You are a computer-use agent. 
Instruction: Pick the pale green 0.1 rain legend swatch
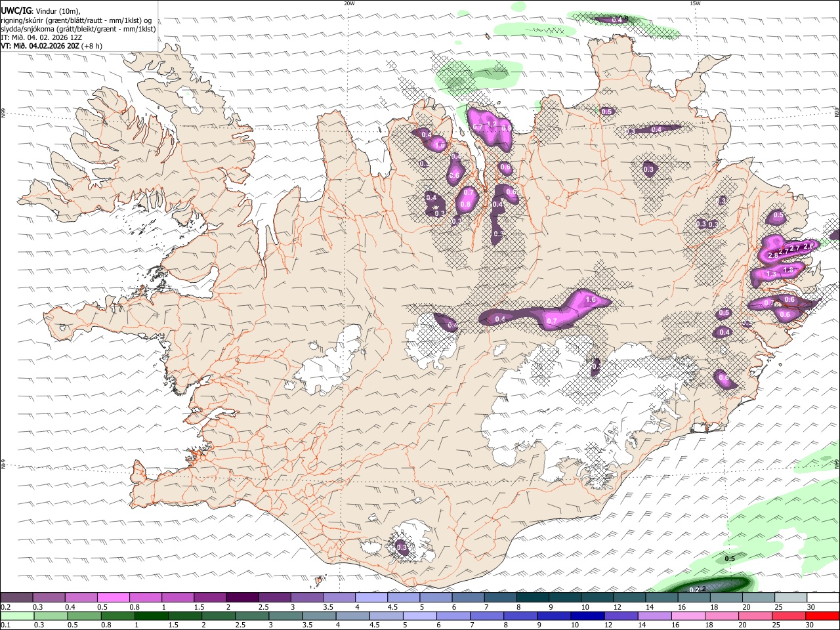(x=16, y=616)
